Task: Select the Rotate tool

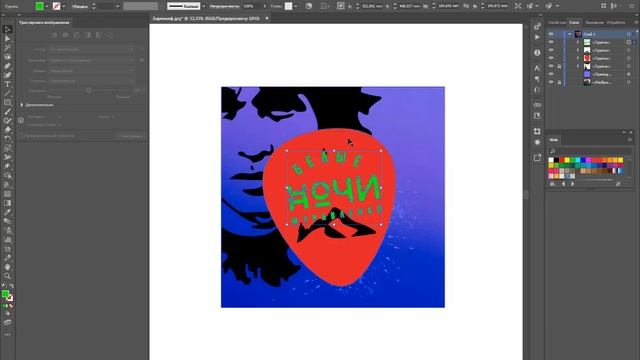Action: tap(7, 139)
